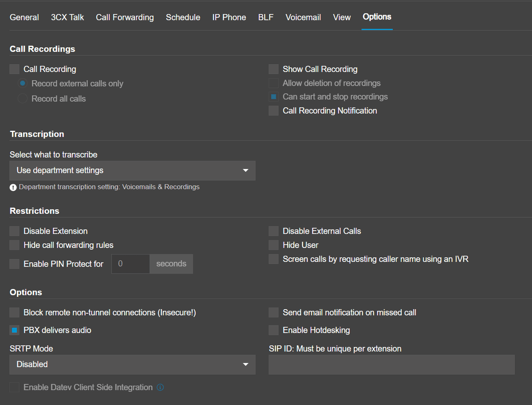Switch to the BLF tab
Viewport: 532px width, 405px height.
(x=266, y=17)
